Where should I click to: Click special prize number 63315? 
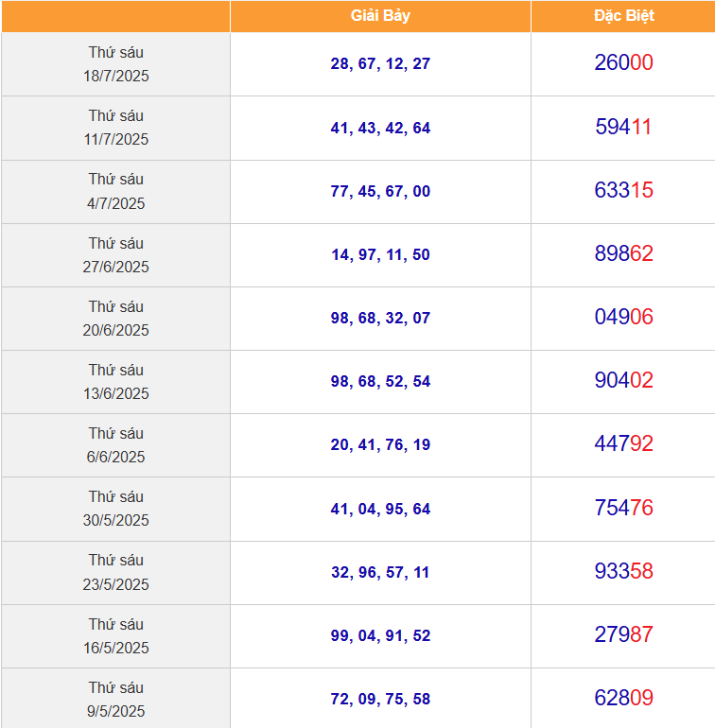click(623, 190)
